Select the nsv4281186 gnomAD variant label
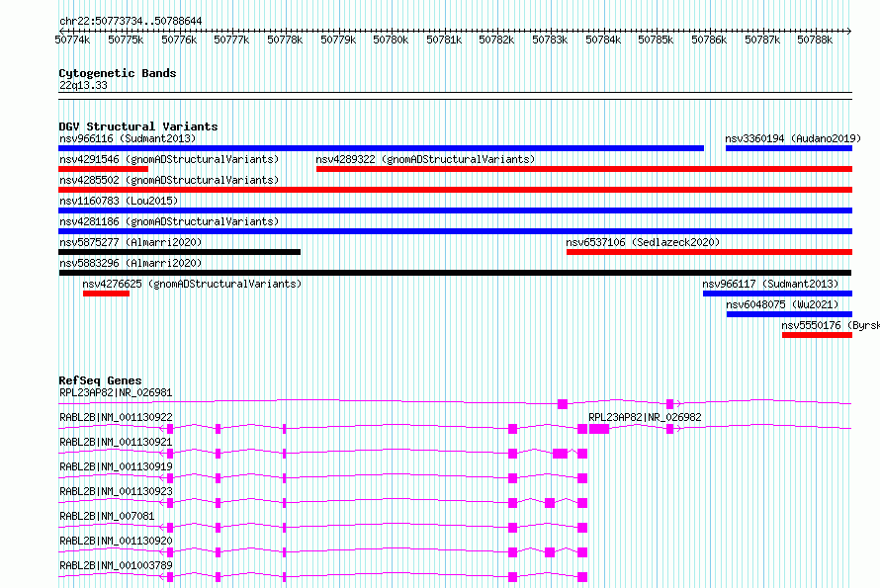The image size is (880, 588). pos(169,221)
